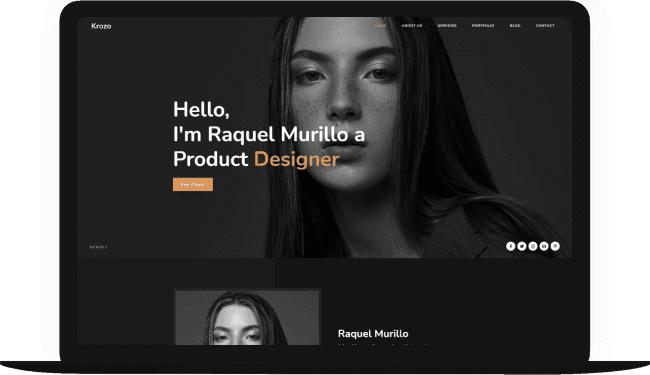The image size is (650, 375).
Task: Click the orange 'Designer' word in the headline
Action: click(x=297, y=160)
